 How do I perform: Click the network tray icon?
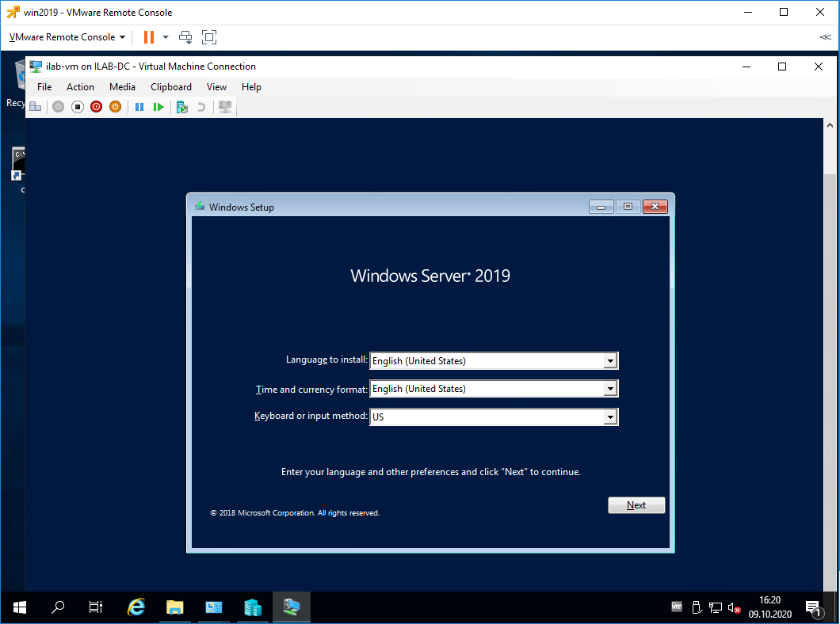pyautogui.click(x=715, y=607)
